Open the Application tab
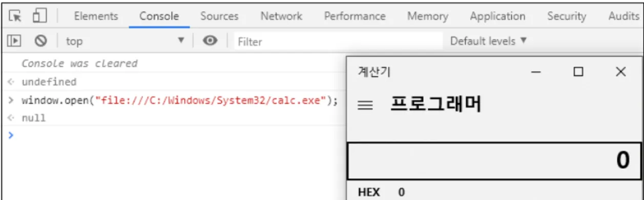The width and height of the screenshot is (644, 200). [x=497, y=16]
